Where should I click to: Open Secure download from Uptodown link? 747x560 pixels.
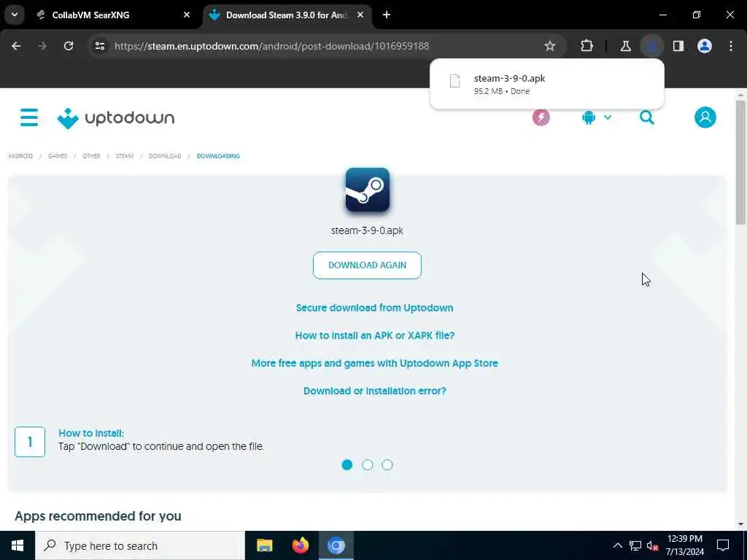[374, 308]
